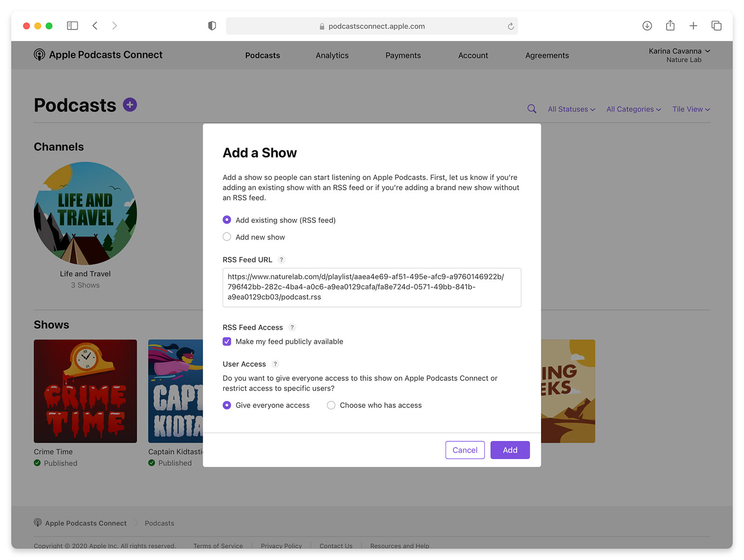
Task: Go to the Analytics tab
Action: (332, 55)
